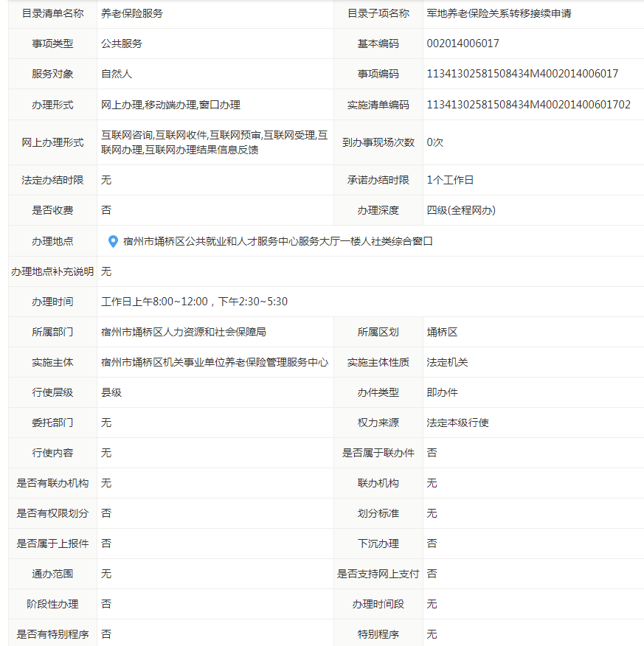Click the 网上办理,移动端办理,窗口办理 handling form text
Screen dimensions: 644x646
(x=170, y=105)
